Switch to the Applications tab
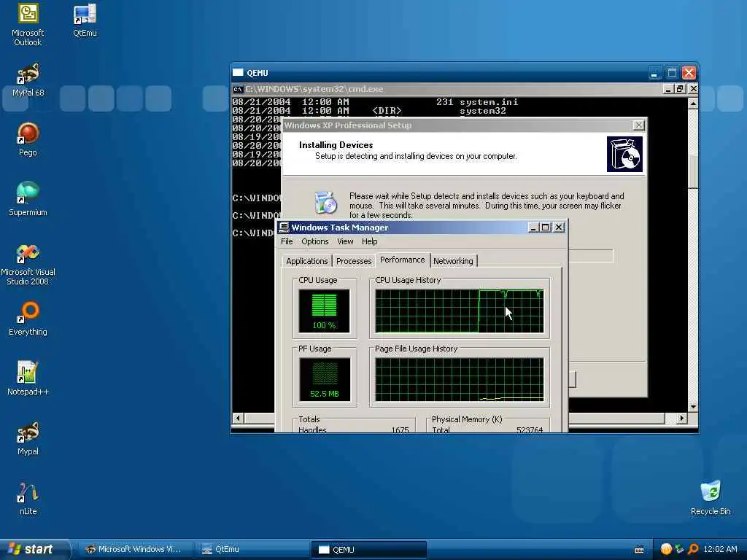Image resolution: width=747 pixels, height=560 pixels. click(307, 261)
